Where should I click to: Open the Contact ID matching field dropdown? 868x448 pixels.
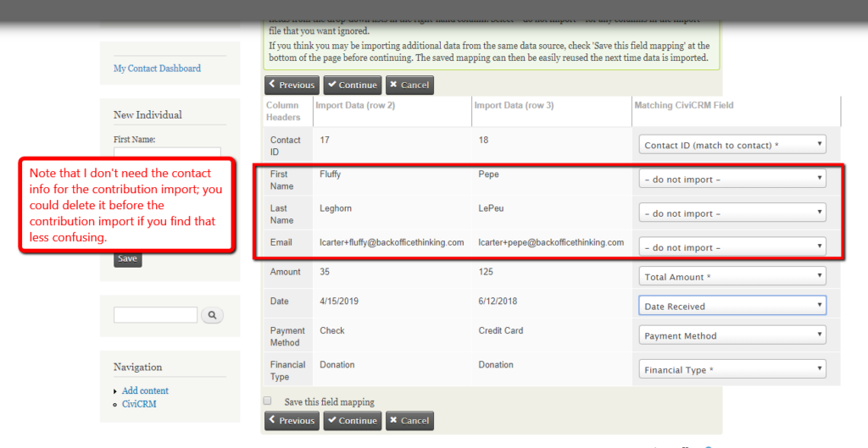pyautogui.click(x=732, y=145)
